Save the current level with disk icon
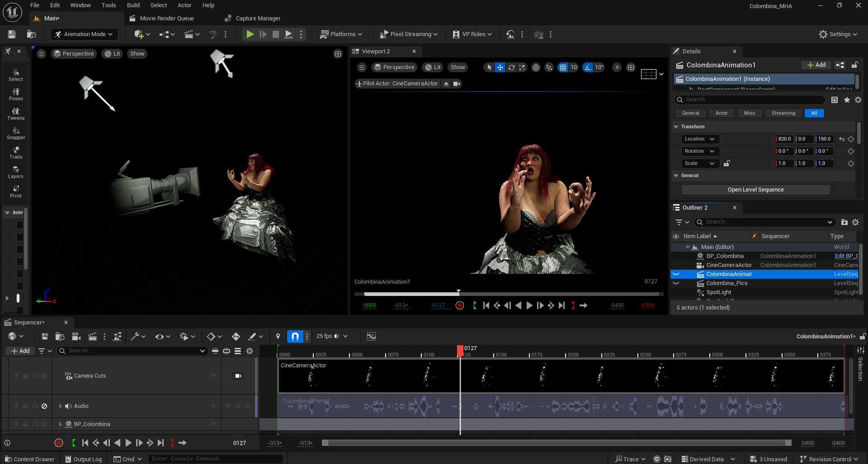 click(12, 34)
